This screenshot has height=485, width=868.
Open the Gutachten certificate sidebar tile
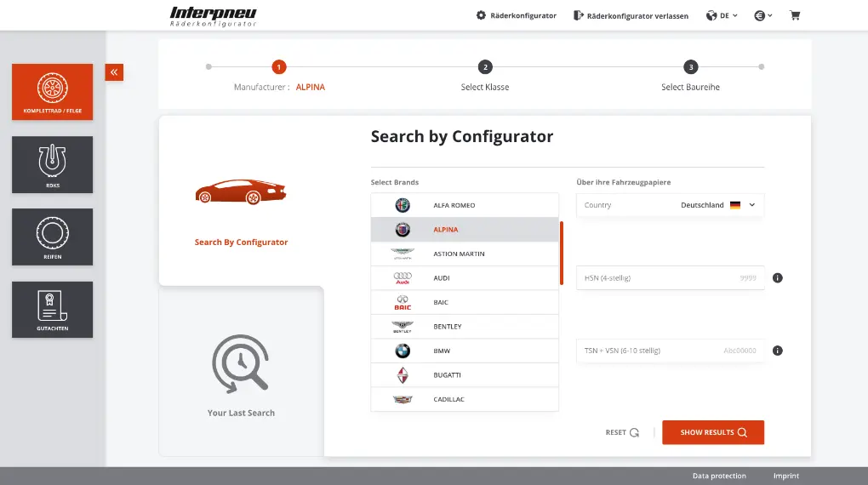[53, 310]
